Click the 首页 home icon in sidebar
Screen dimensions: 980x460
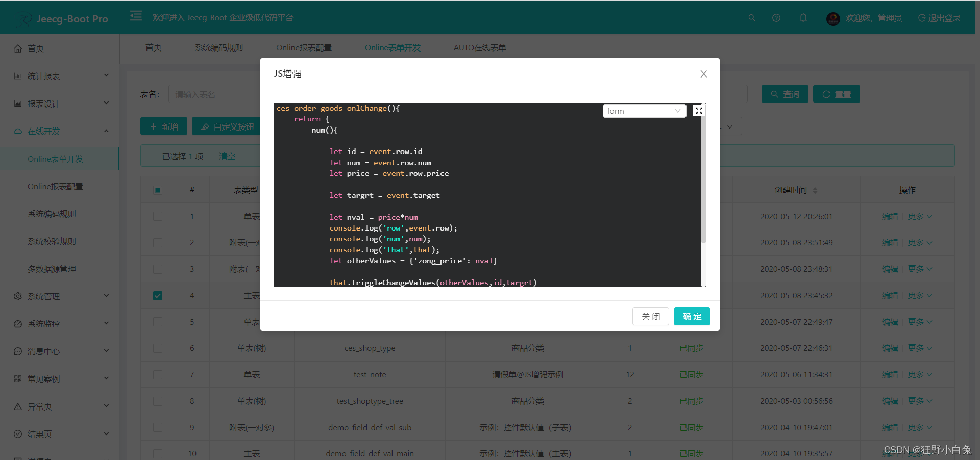coord(18,48)
